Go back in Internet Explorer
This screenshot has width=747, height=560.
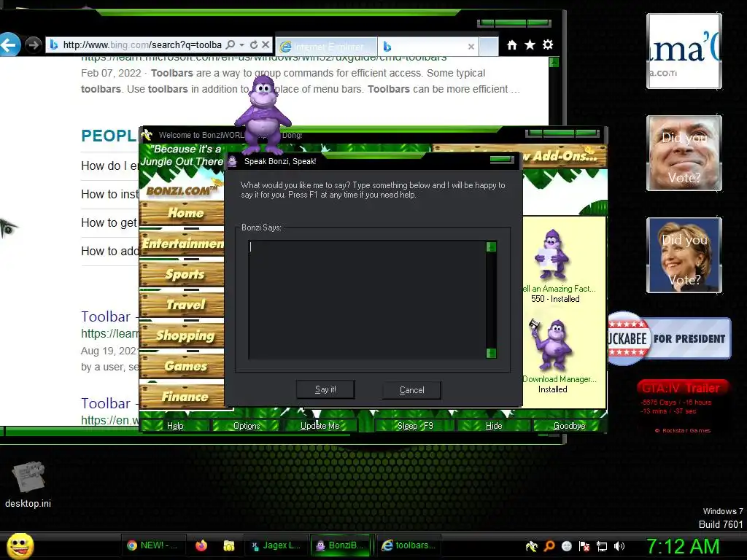click(x=9, y=44)
